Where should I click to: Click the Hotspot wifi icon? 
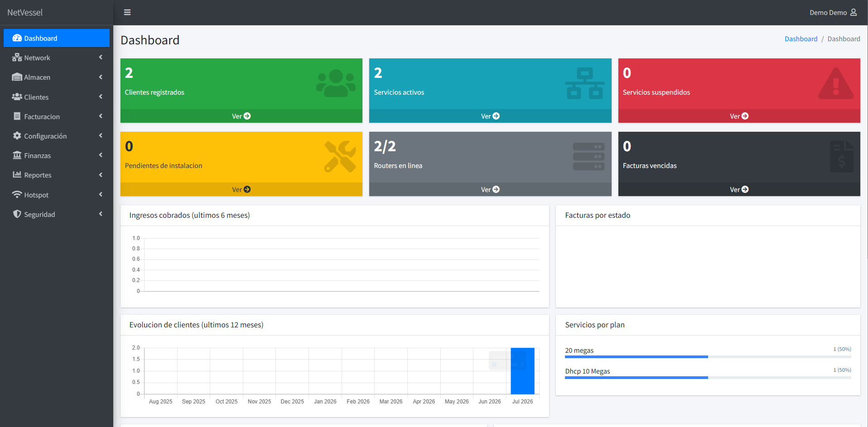pos(17,194)
